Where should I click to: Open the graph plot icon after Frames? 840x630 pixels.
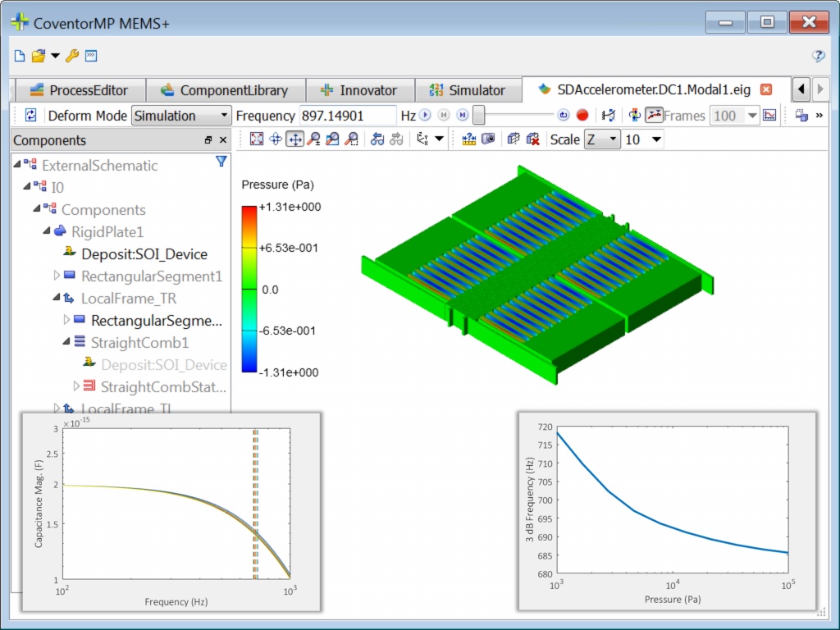click(769, 115)
